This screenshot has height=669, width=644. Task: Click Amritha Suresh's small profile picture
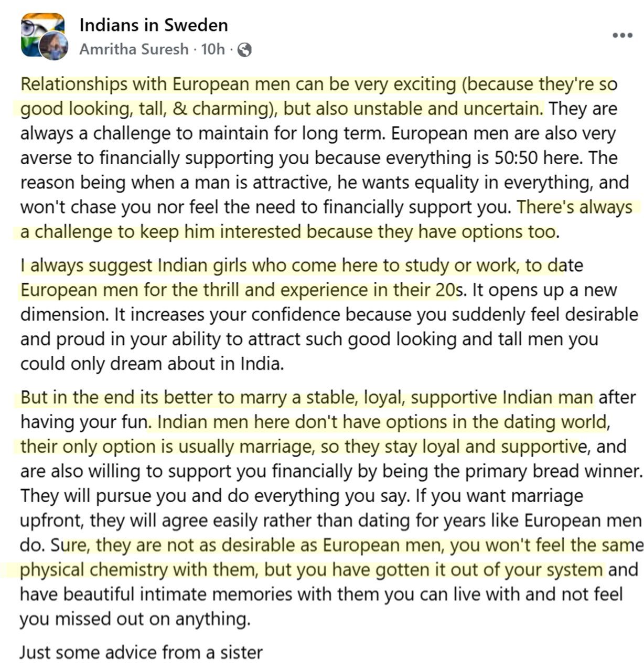(x=54, y=46)
